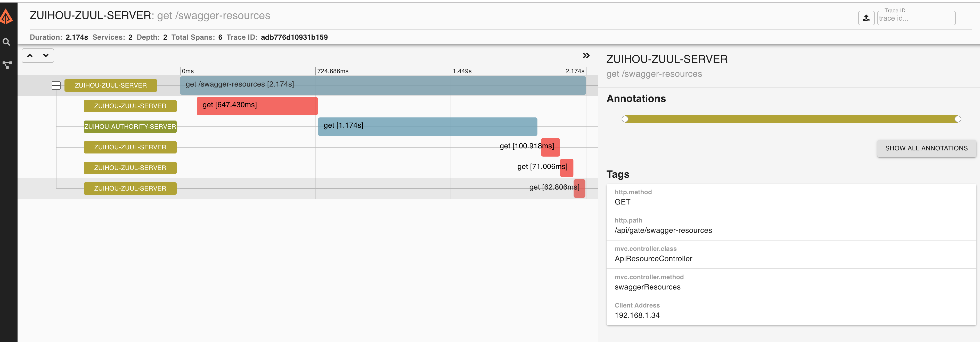Open the dependencies graph icon

7,65
